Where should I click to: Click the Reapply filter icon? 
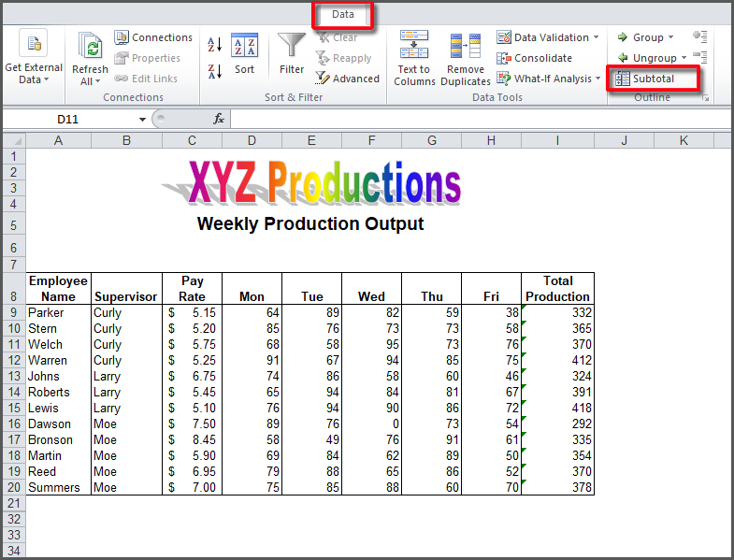coord(323,58)
